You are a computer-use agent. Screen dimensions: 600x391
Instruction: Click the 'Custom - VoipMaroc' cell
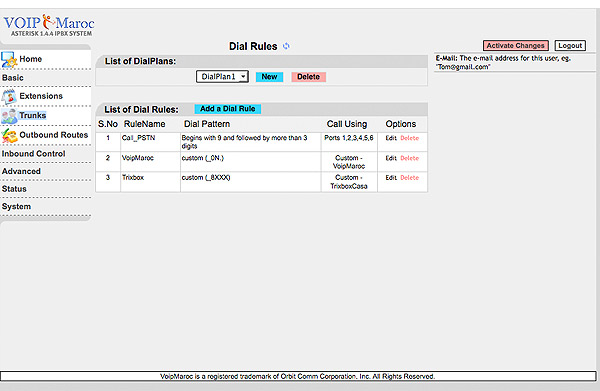tap(349, 162)
